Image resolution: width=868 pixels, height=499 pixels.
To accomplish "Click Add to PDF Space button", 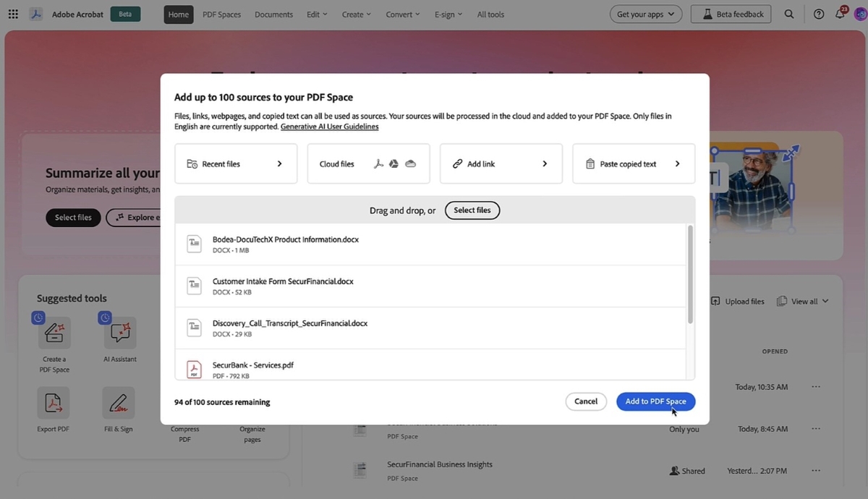I will [656, 401].
